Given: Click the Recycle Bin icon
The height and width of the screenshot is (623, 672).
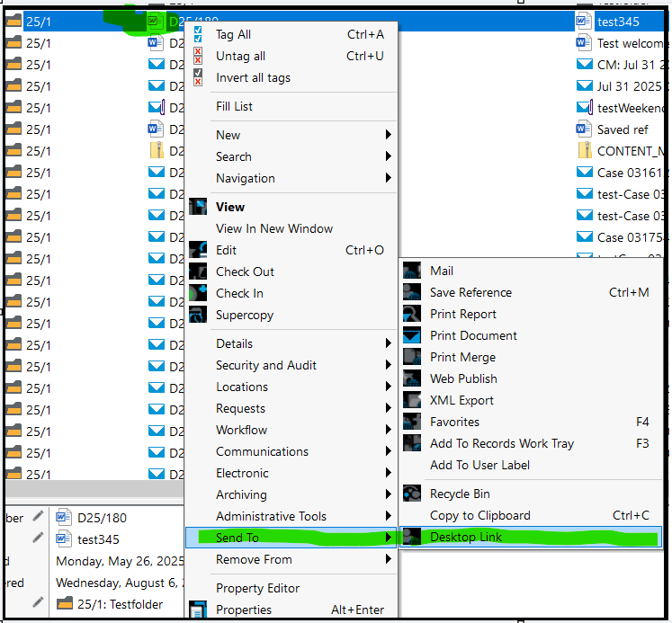Looking at the screenshot, I should pos(412,494).
